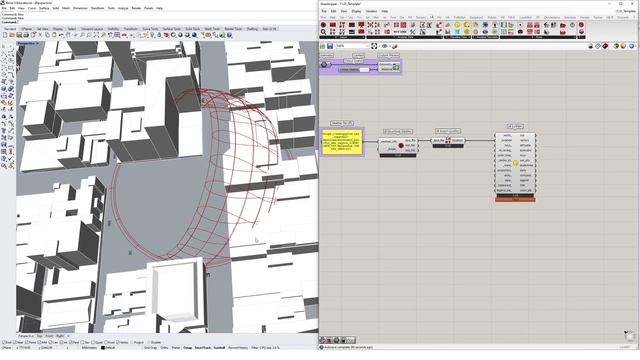Toggle Gumball in Rhino status bar

point(219,347)
